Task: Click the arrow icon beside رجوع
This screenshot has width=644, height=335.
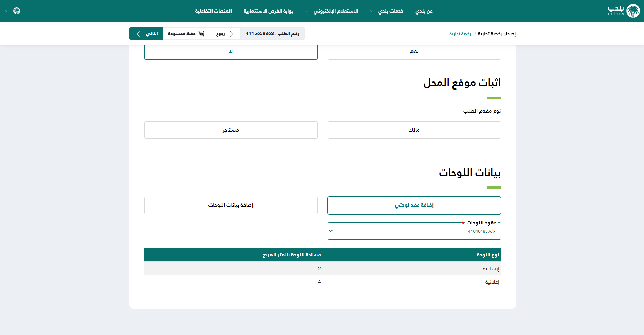Action: 230,34
